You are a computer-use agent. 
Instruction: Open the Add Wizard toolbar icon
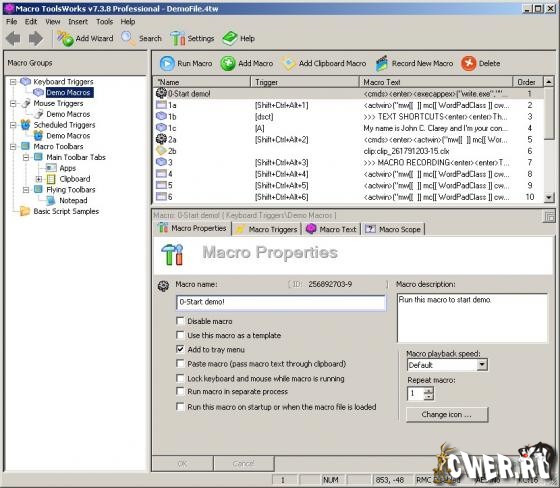[65, 39]
